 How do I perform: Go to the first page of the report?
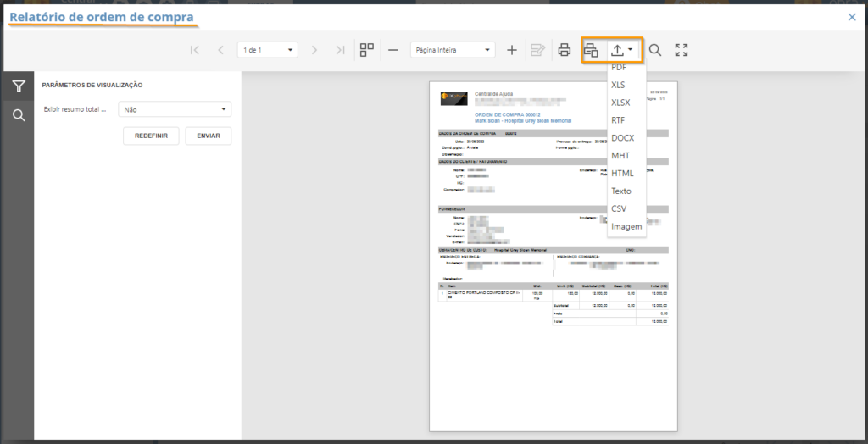(x=194, y=50)
